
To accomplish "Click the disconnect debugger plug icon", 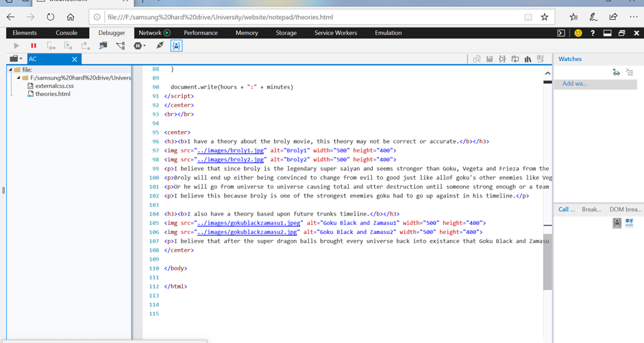I will [x=160, y=45].
